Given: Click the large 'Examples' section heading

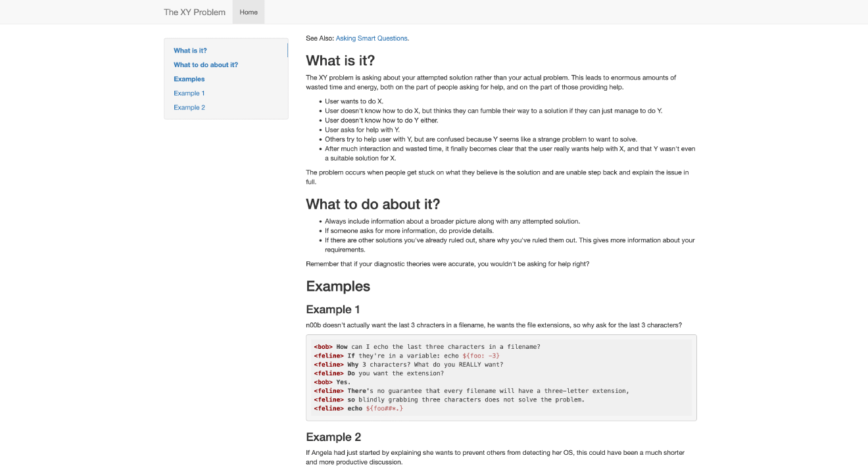Looking at the screenshot, I should coord(338,286).
